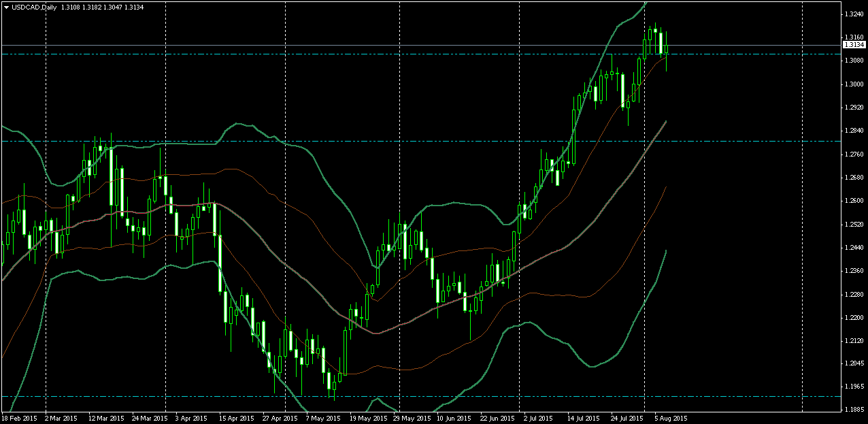Viewport: 868px width, 424px height.
Task: Click the 5 Aug 2015 date label
Action: [x=671, y=419]
